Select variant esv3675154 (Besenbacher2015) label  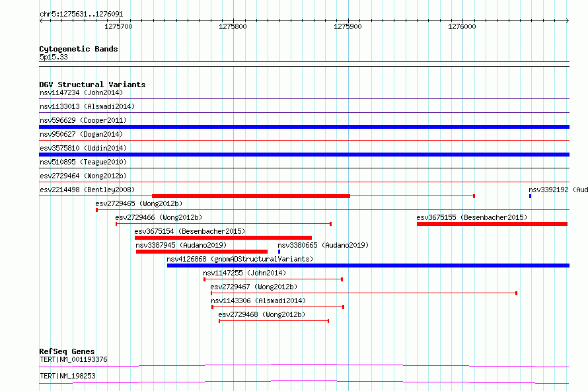(x=190, y=231)
